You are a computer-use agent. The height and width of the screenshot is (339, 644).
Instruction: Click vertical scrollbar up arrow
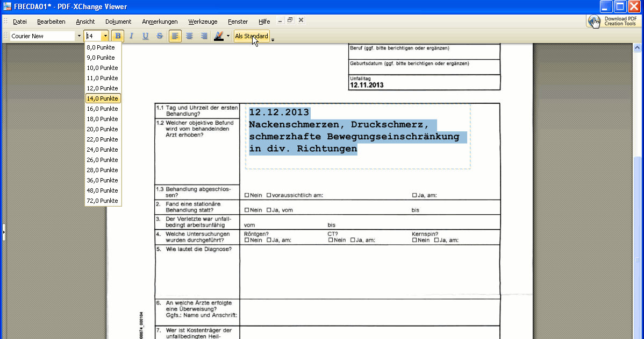coord(637,48)
